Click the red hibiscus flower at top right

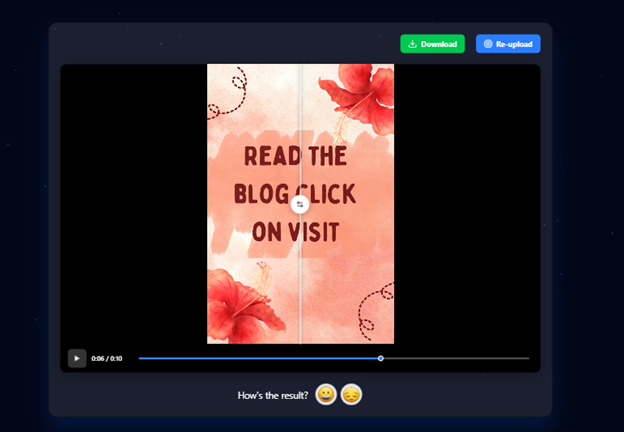point(361,90)
